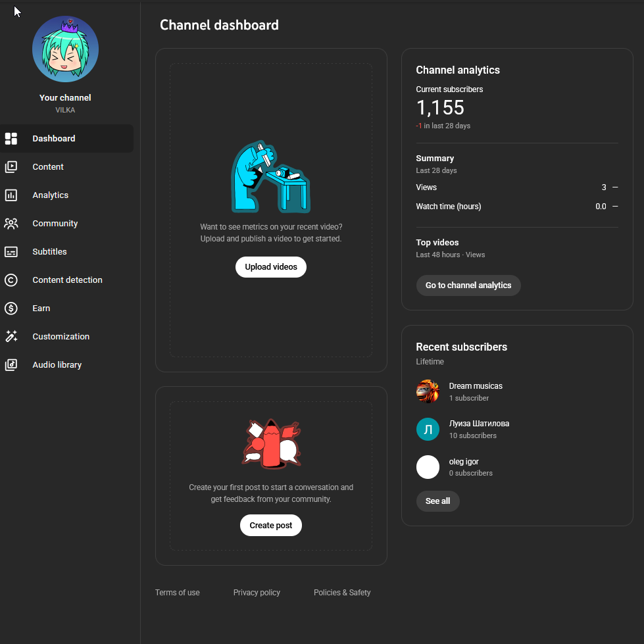The image size is (644, 644).
Task: Select the oleg igor subscriber avatar
Action: [428, 467]
